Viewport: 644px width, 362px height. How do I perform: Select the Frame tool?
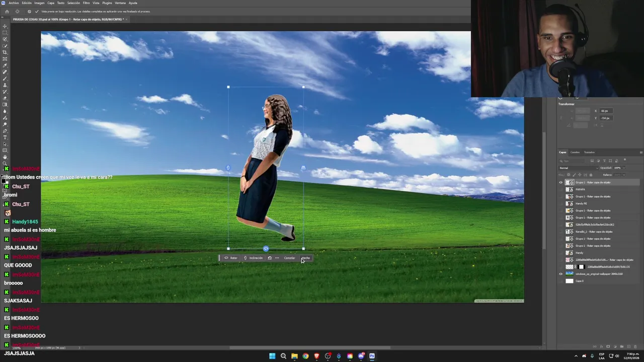tap(5, 59)
